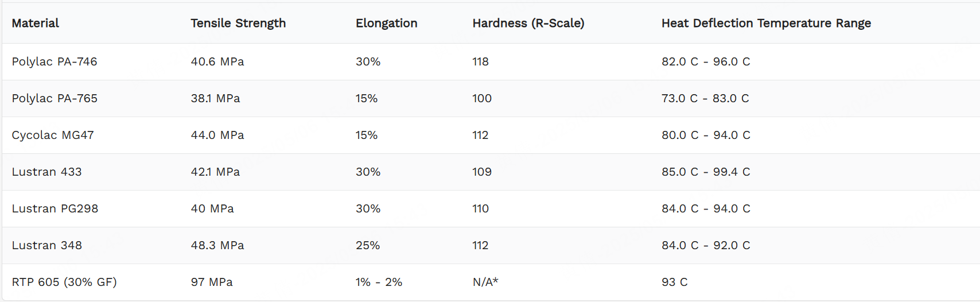Screen dimensions: 980x302
Task: Select the Cycolac MG47 material cell
Action: pyautogui.click(x=53, y=135)
